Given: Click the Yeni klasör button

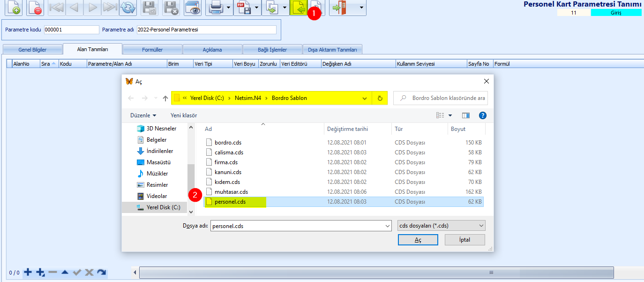Looking at the screenshot, I should 184,115.
